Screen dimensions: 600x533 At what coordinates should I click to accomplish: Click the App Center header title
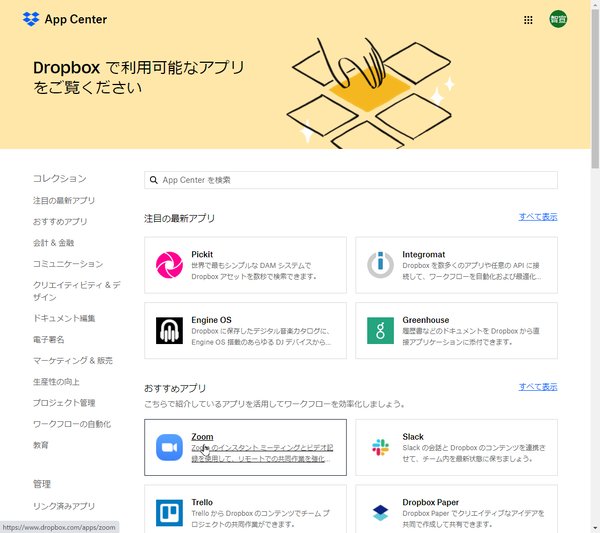click(x=76, y=19)
